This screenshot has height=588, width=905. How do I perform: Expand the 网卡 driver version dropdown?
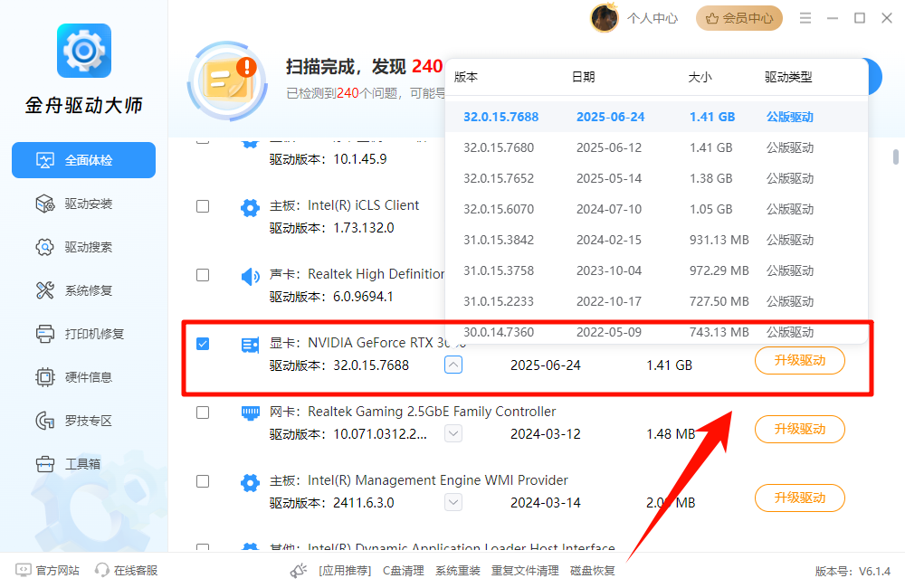[x=452, y=433]
